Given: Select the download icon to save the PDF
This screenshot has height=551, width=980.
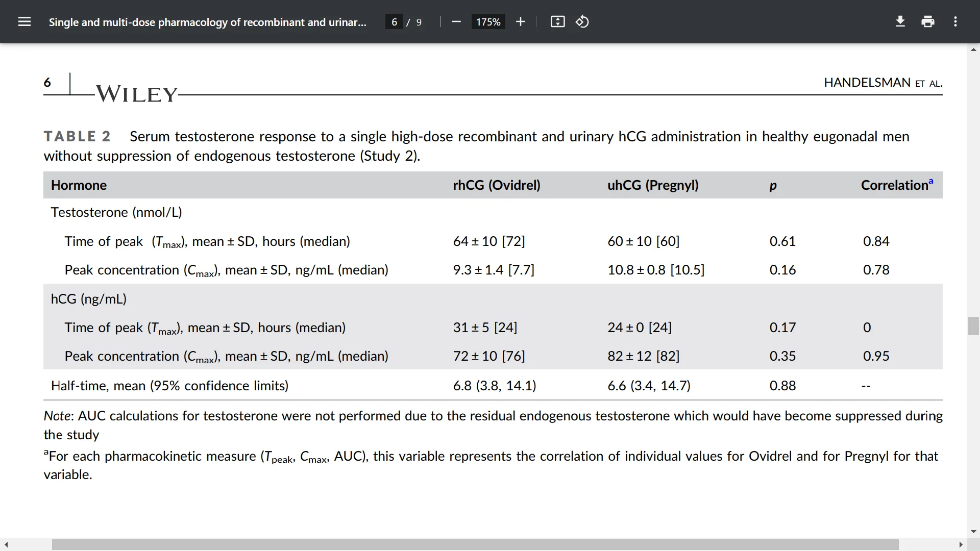Looking at the screenshot, I should click(x=900, y=21).
